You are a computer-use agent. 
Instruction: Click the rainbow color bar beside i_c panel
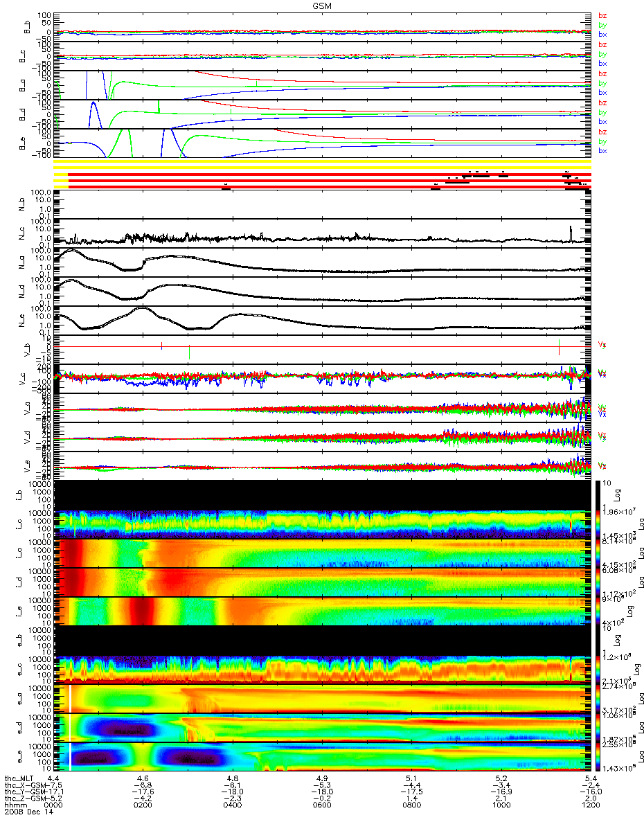599,524
